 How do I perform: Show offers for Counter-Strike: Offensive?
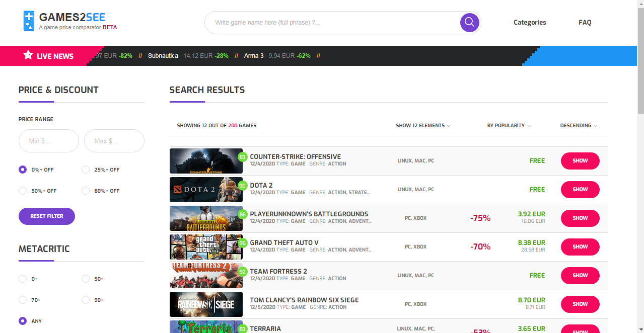tap(580, 161)
